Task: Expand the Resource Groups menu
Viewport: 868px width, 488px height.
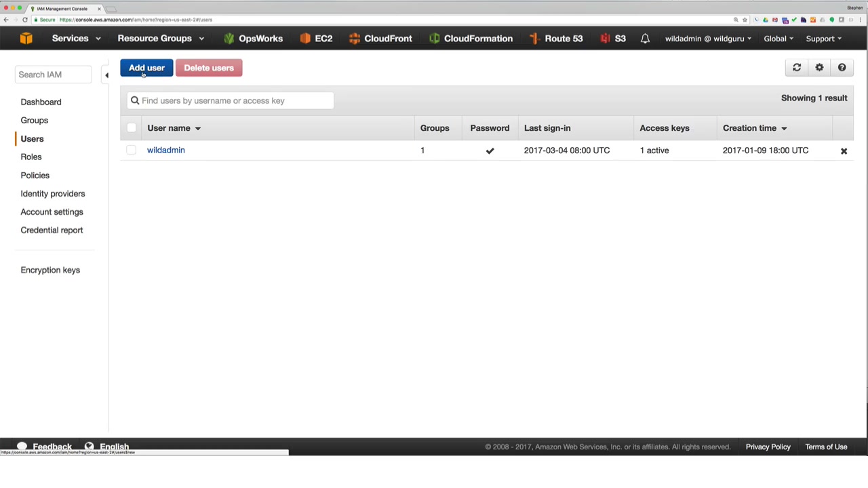Action: [161, 39]
